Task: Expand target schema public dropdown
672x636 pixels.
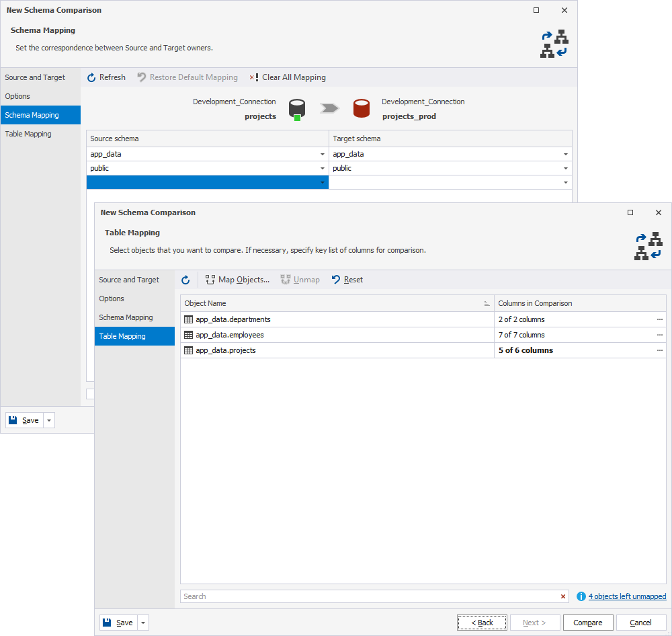Action: pyautogui.click(x=566, y=169)
